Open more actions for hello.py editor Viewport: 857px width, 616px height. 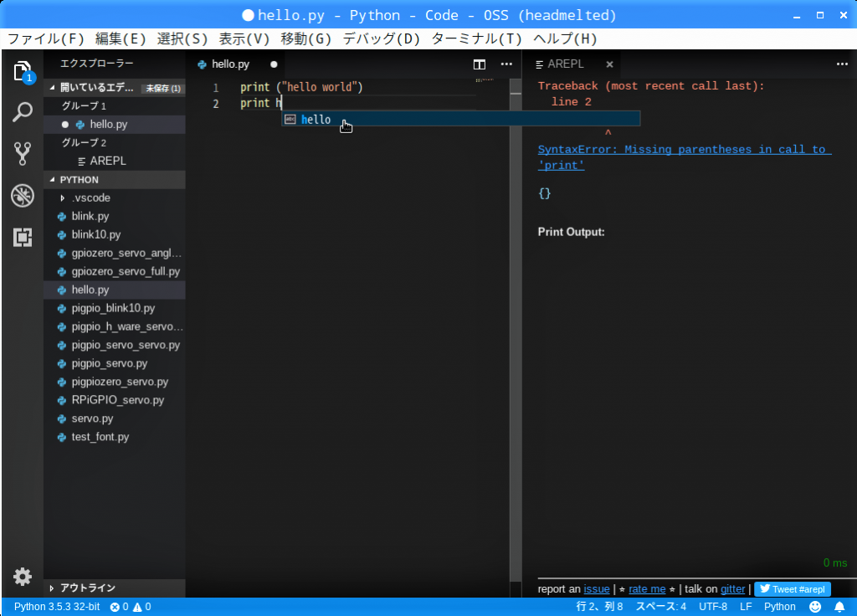tap(506, 64)
